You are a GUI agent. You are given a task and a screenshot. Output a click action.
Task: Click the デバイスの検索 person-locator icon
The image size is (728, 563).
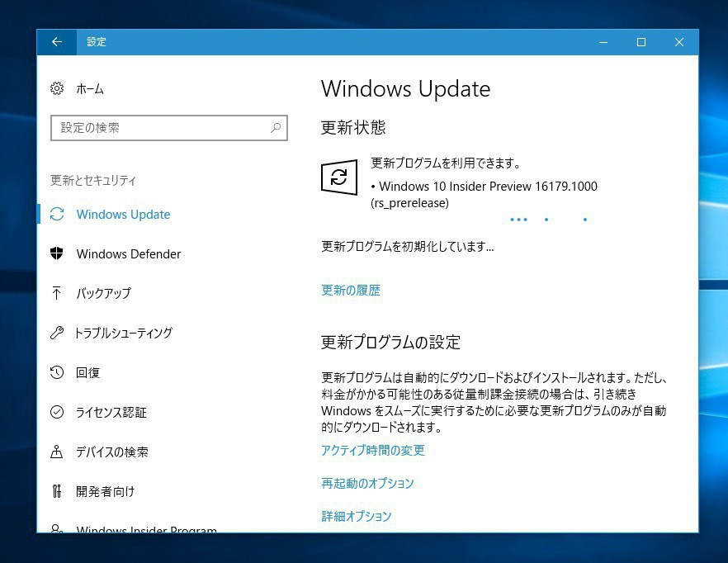[57, 452]
